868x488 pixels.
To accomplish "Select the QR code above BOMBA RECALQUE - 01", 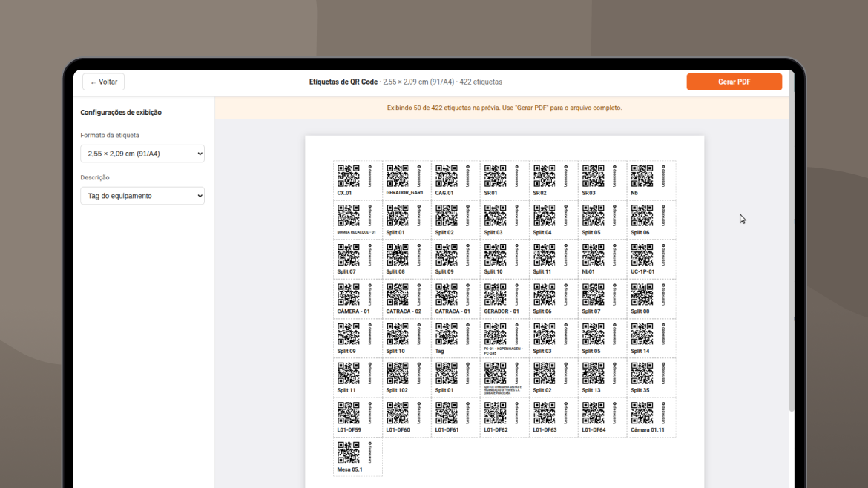I will [348, 215].
